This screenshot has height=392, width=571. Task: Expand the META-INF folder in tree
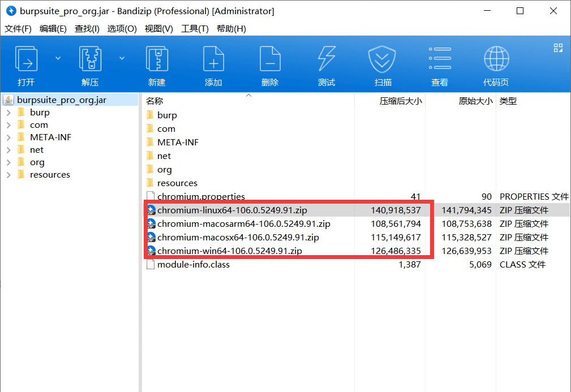tap(8, 137)
